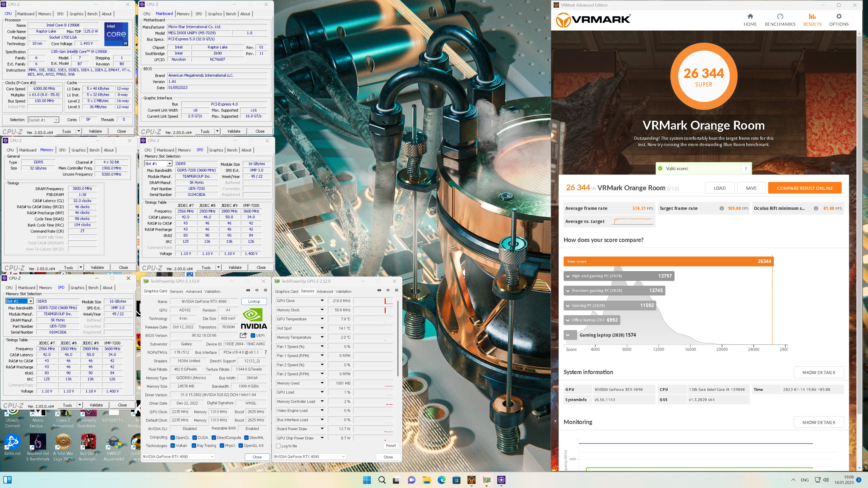Enable Log to file checkbox
This screenshot has width=868, height=488.
(x=278, y=446)
